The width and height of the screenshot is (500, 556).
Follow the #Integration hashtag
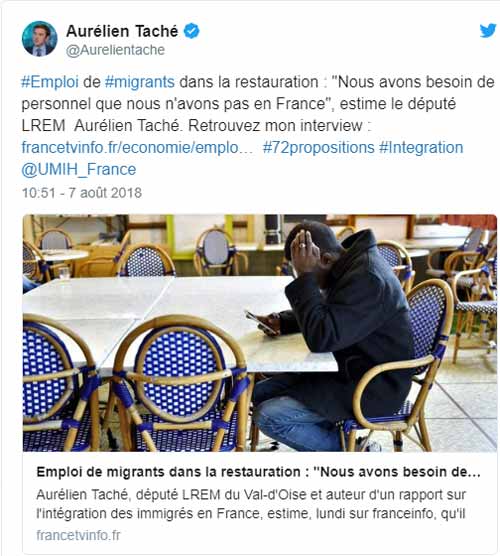click(x=421, y=148)
